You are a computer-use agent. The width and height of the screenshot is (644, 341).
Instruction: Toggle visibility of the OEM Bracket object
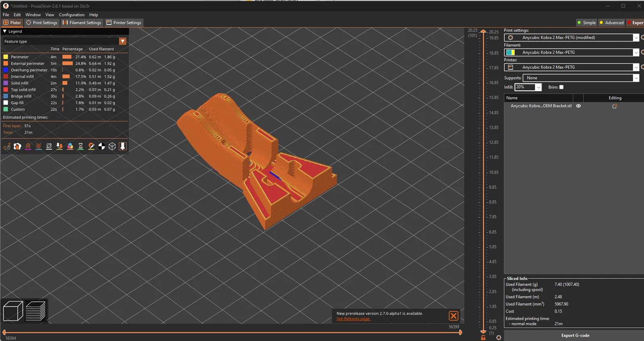(578, 106)
